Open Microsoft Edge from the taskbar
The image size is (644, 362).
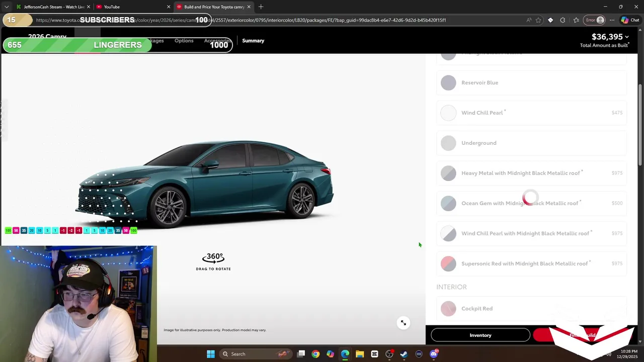345,354
